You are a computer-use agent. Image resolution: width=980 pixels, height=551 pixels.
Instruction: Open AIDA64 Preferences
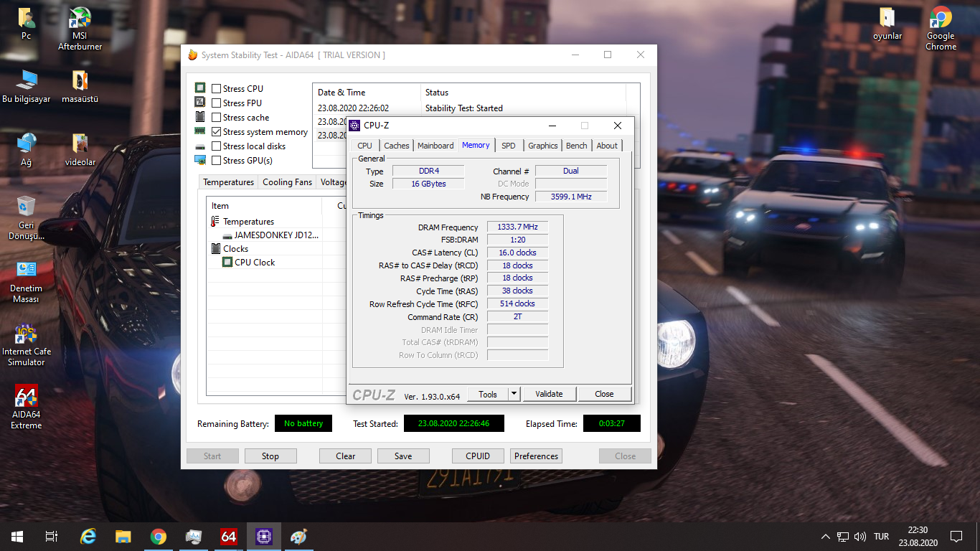pyautogui.click(x=536, y=456)
